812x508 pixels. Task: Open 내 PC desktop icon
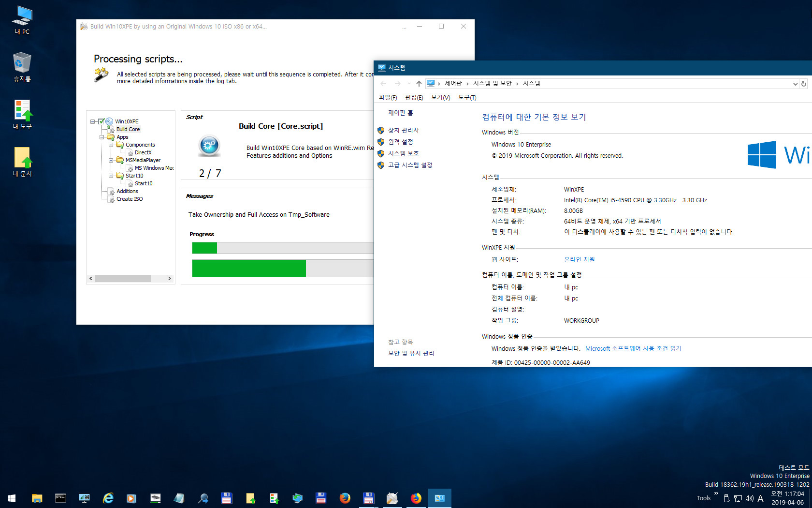[22, 20]
